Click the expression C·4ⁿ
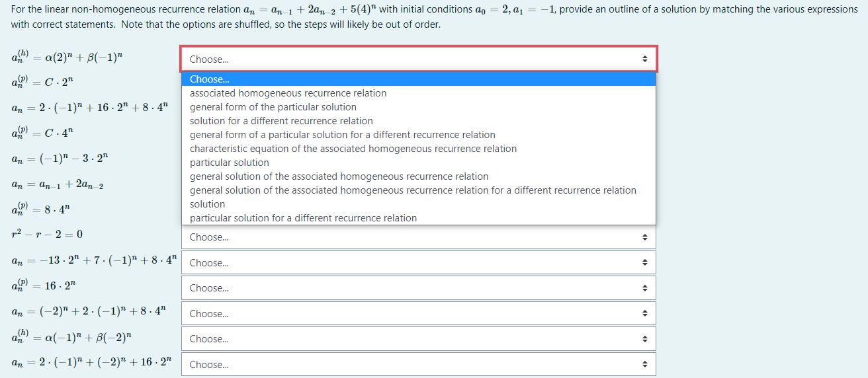The height and width of the screenshot is (378, 868). pyautogui.click(x=42, y=132)
